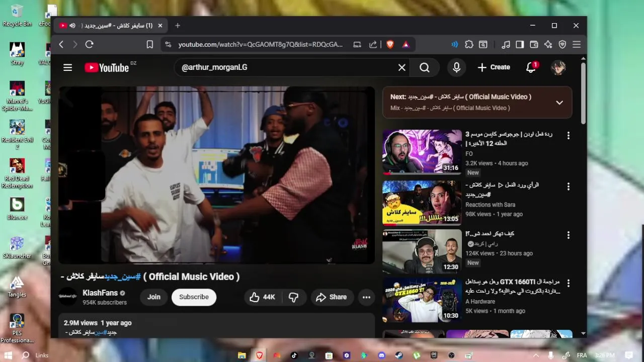644x362 pixels.
Task: Open browser extensions puzzle icon
Action: (469, 44)
